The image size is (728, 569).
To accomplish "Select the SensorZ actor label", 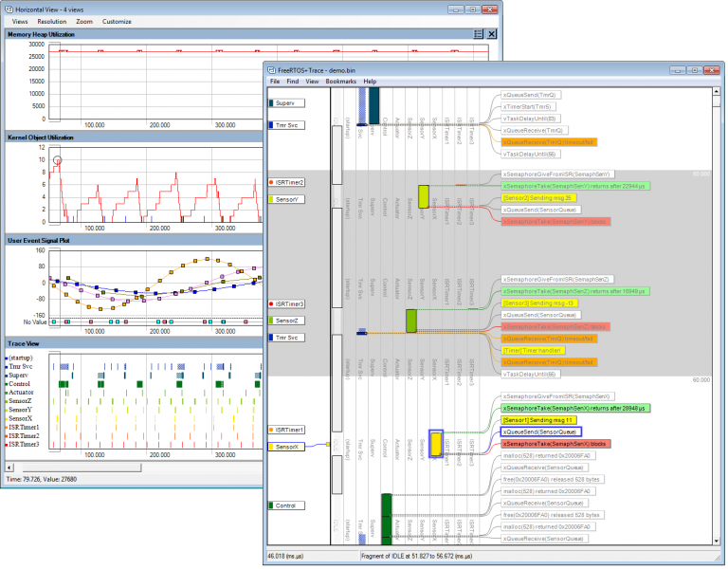I will pos(286,321).
